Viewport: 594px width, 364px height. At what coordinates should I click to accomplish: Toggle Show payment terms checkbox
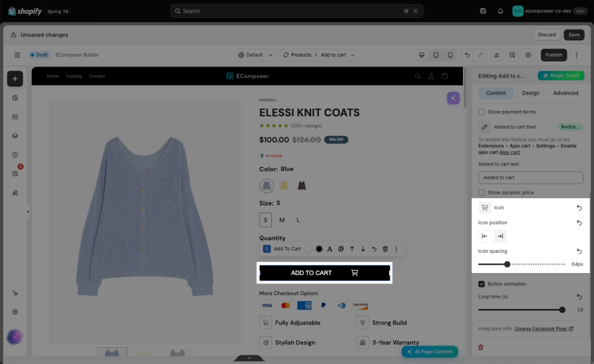click(481, 112)
